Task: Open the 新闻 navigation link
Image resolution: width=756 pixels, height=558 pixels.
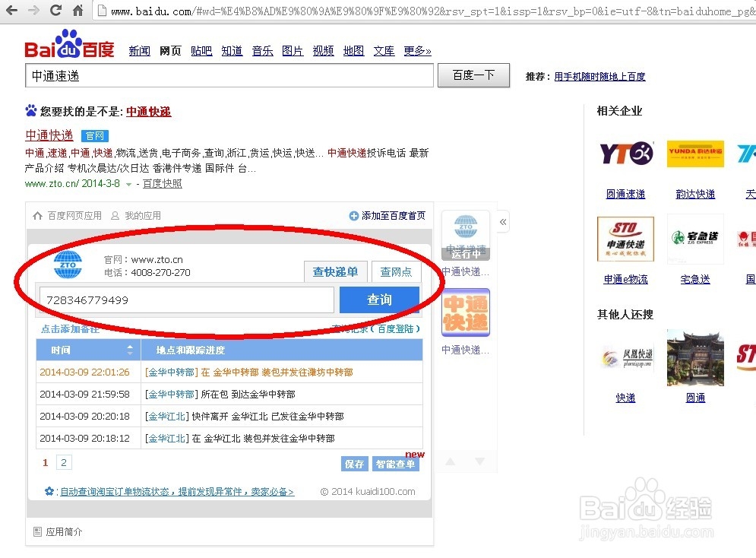Action: (139, 51)
